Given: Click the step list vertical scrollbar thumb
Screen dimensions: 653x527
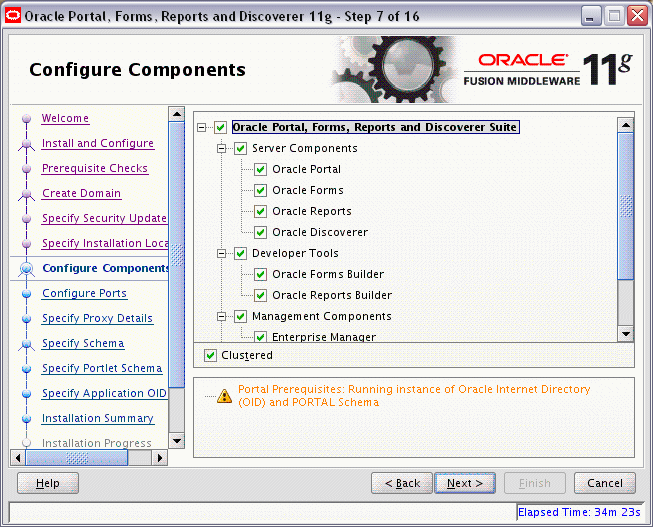Looking at the screenshot, I should point(177,255).
